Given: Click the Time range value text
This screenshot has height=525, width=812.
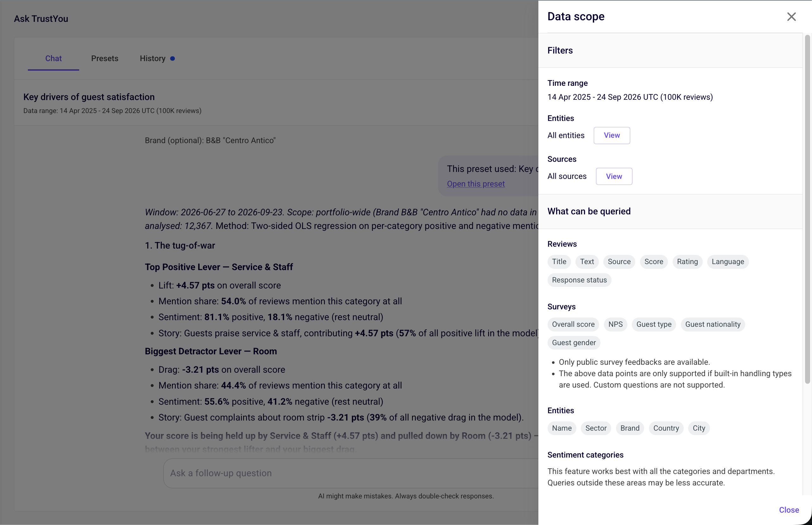Looking at the screenshot, I should point(630,97).
